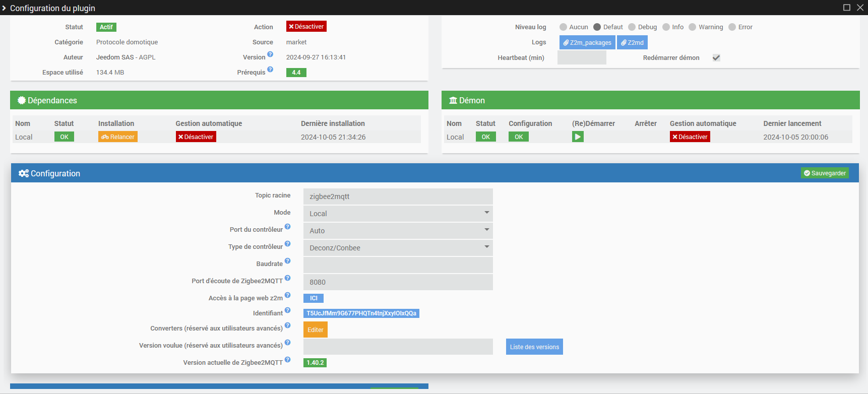Click the Topic racine field
Image resolution: width=868 pixels, height=394 pixels.
398,196
